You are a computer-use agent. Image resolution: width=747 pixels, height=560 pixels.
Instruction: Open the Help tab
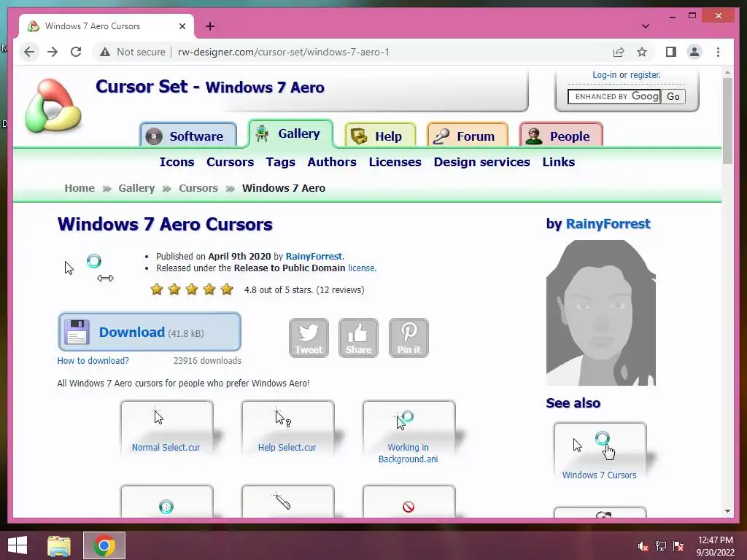[x=380, y=136]
